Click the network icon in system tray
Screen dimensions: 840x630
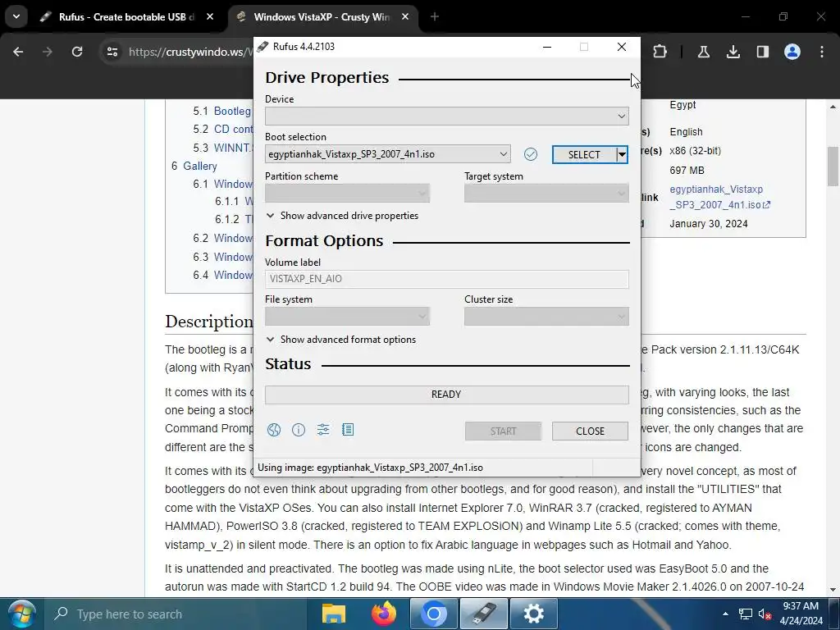pos(745,614)
